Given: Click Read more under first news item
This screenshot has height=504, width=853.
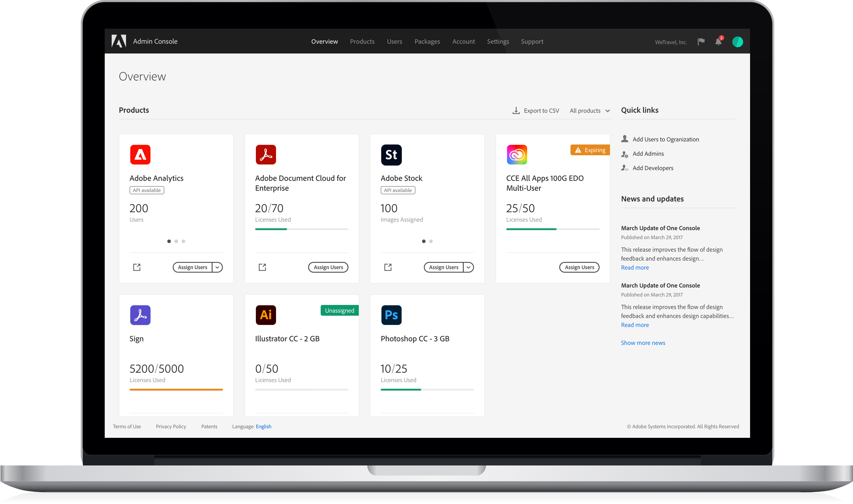Looking at the screenshot, I should pyautogui.click(x=635, y=267).
